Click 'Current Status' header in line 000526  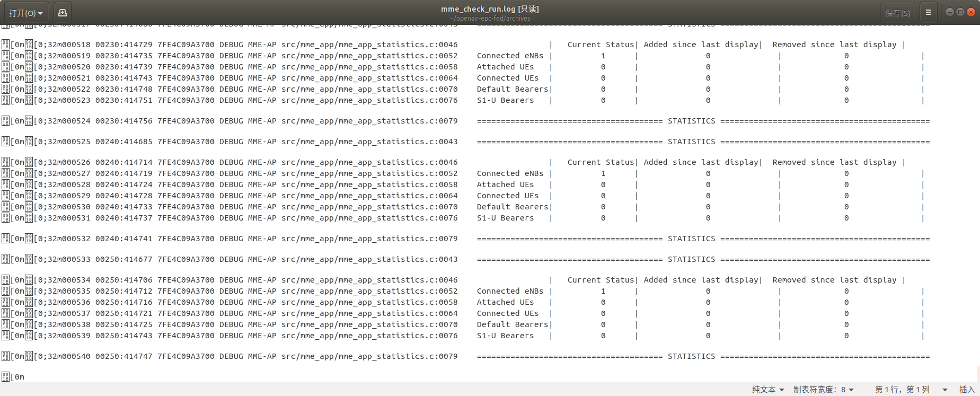click(601, 162)
